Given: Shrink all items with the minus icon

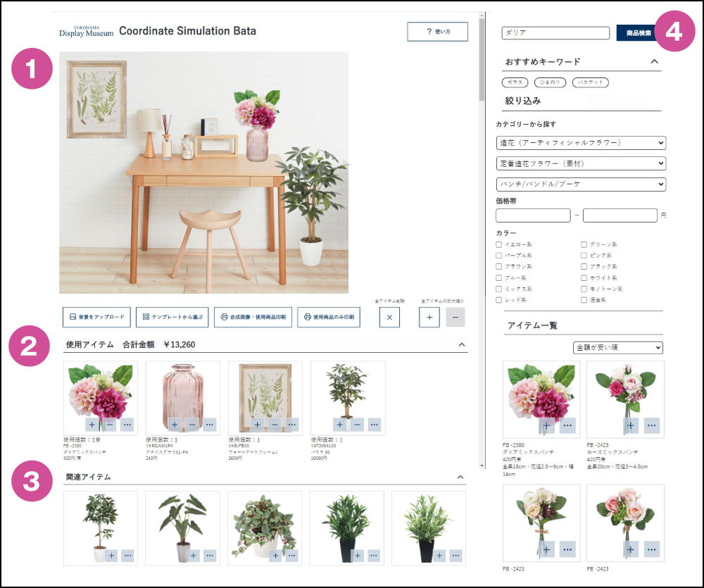Looking at the screenshot, I should pyautogui.click(x=455, y=317).
